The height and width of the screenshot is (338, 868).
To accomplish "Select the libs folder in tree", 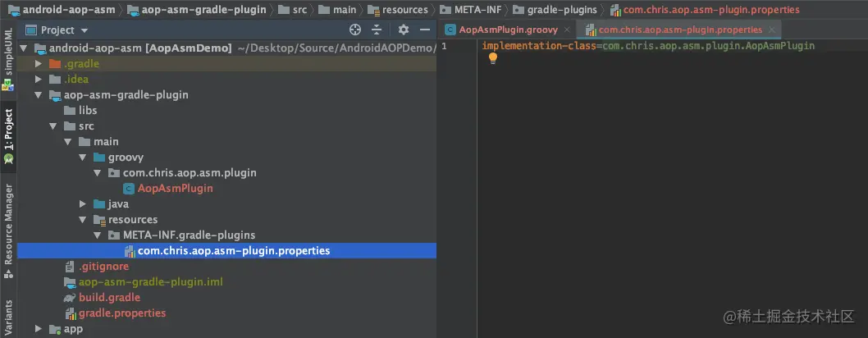I will pos(88,110).
